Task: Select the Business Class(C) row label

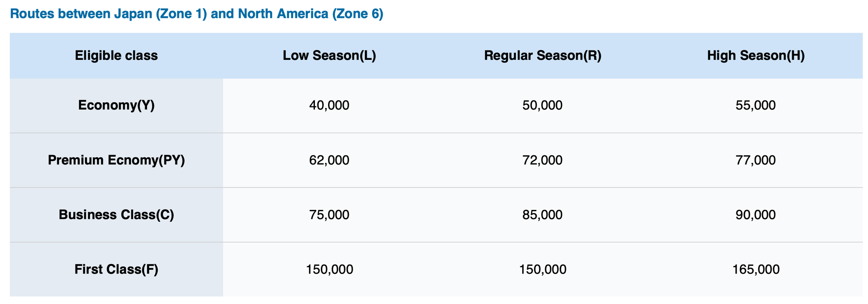Action: click(x=117, y=215)
